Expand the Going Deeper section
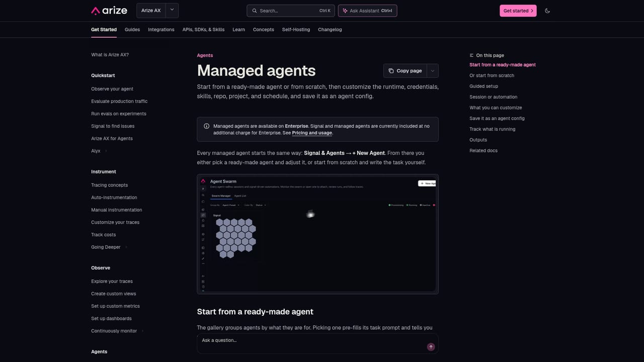This screenshot has height=362, width=644. click(109, 247)
